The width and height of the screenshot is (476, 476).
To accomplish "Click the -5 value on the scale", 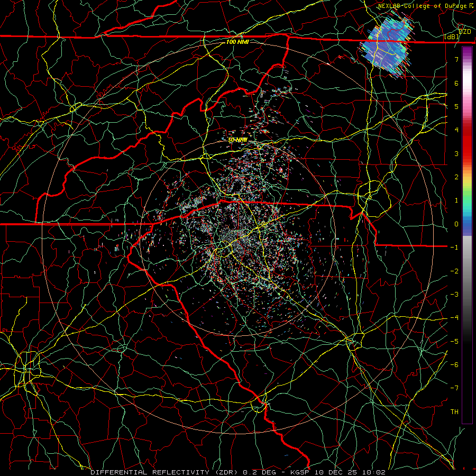I will click(454, 341).
